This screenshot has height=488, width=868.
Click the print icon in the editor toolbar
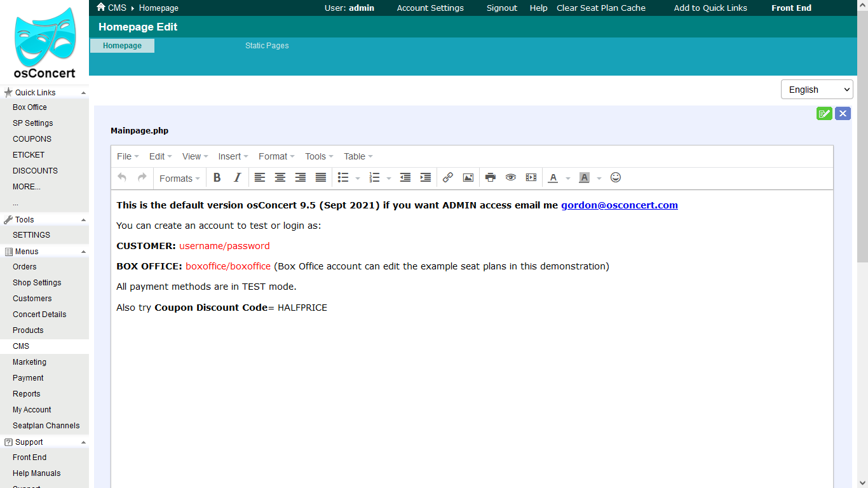[490, 178]
